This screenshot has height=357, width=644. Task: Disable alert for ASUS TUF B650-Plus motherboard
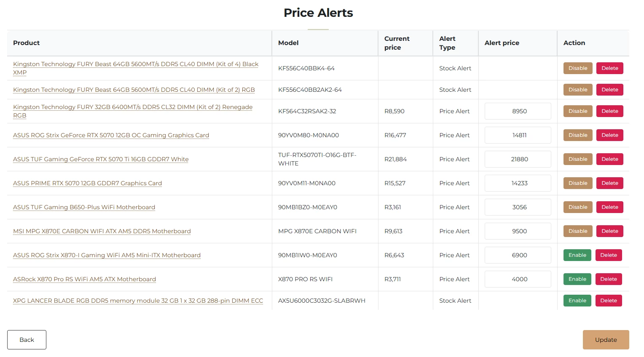point(578,207)
